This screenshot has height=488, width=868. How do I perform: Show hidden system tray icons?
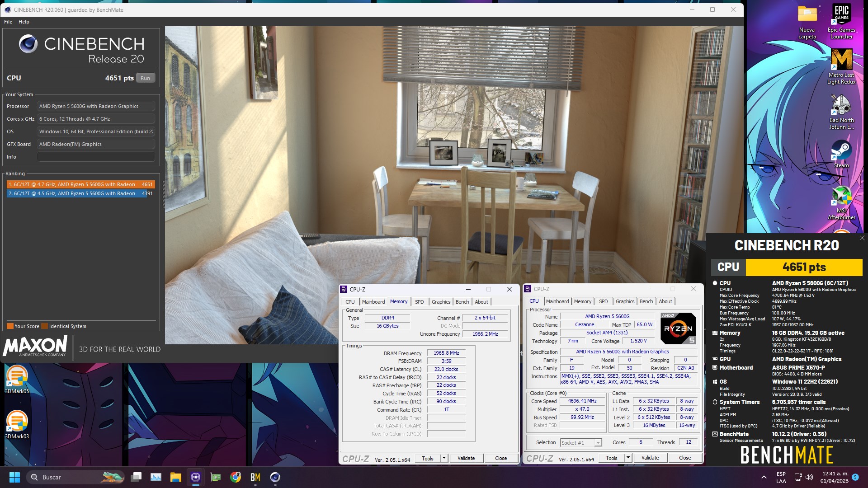click(764, 477)
